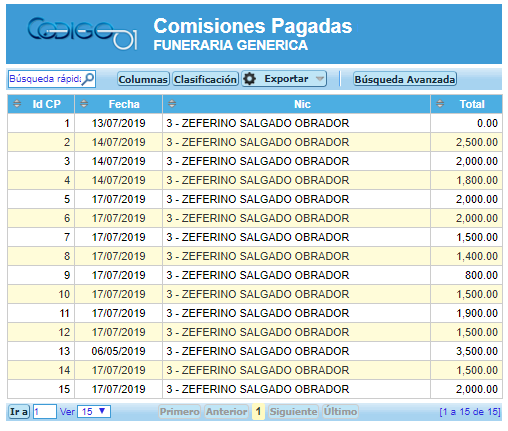Open the Ver rows-per-page dropdown

point(94,412)
